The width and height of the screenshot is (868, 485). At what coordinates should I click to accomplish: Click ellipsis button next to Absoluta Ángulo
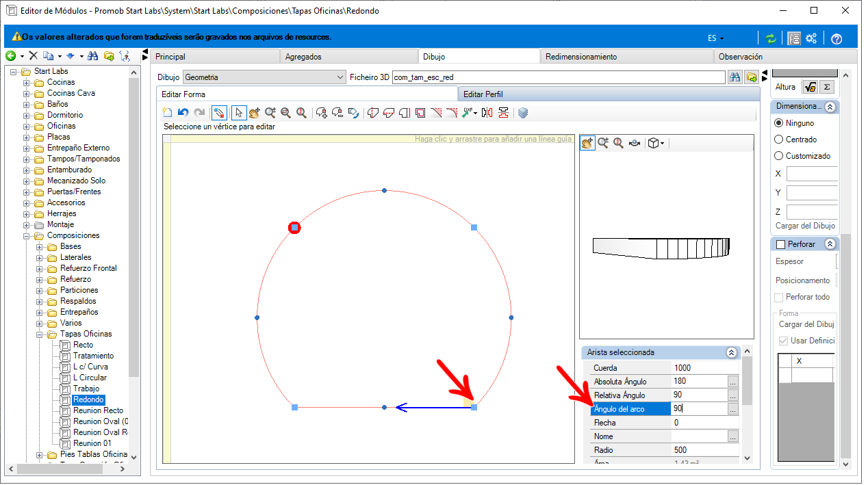click(733, 381)
